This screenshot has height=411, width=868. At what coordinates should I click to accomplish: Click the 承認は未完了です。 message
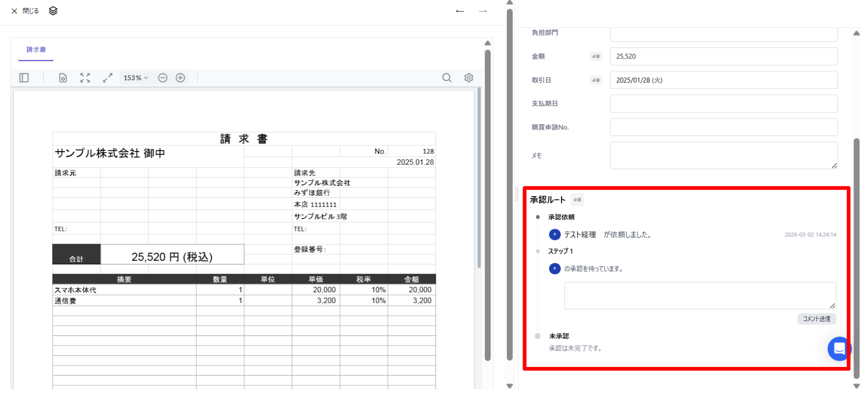pos(577,348)
